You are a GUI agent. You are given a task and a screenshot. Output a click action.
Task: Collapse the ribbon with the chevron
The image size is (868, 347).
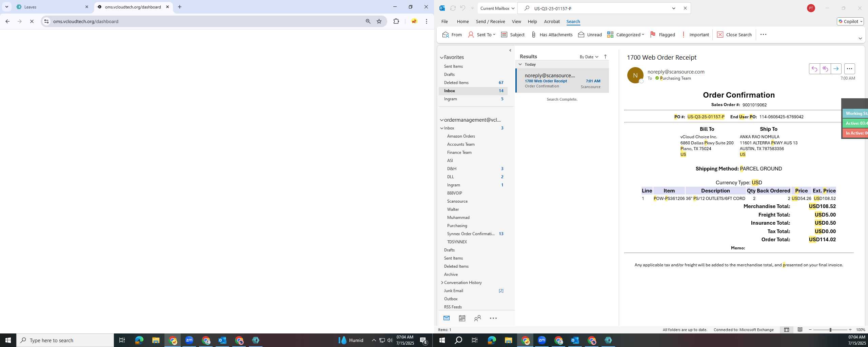(x=860, y=38)
